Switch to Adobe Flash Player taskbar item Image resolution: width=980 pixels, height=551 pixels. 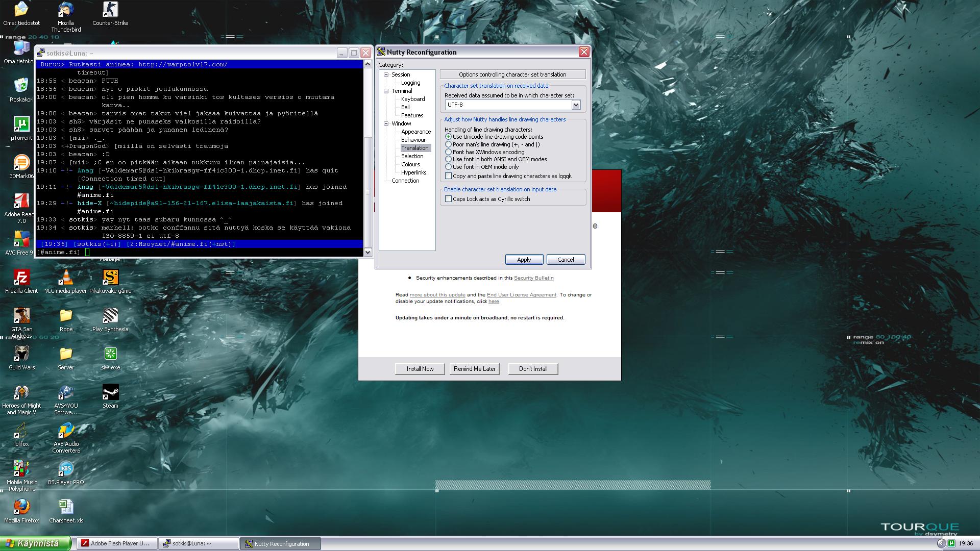(115, 543)
